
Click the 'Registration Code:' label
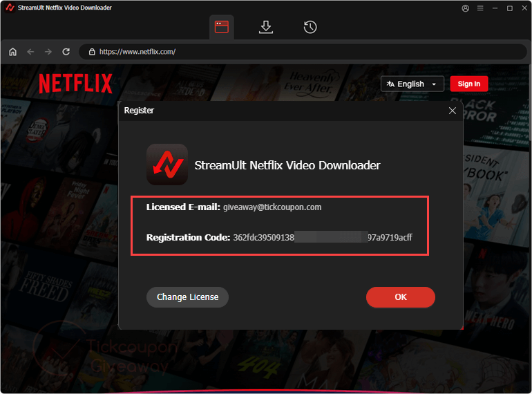coord(189,237)
